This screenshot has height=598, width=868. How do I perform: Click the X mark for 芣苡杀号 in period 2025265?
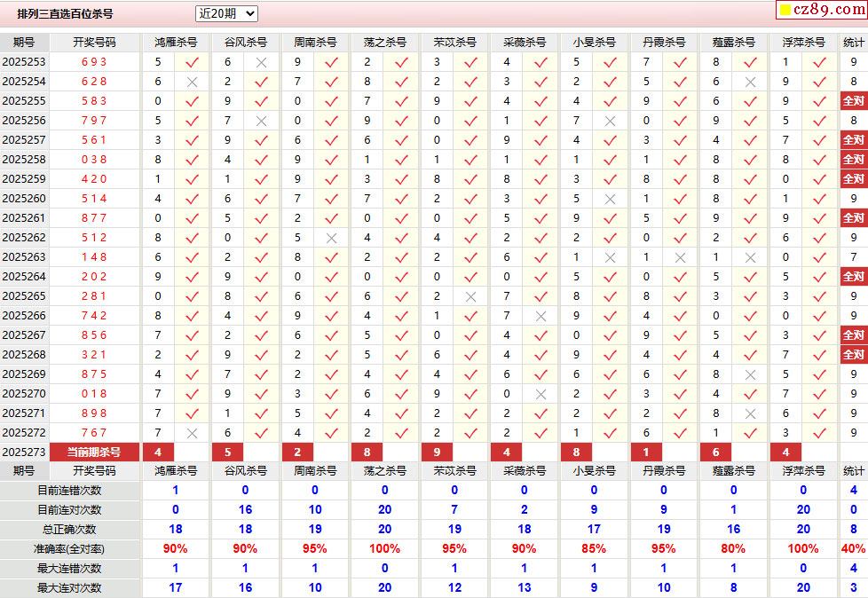coord(470,296)
